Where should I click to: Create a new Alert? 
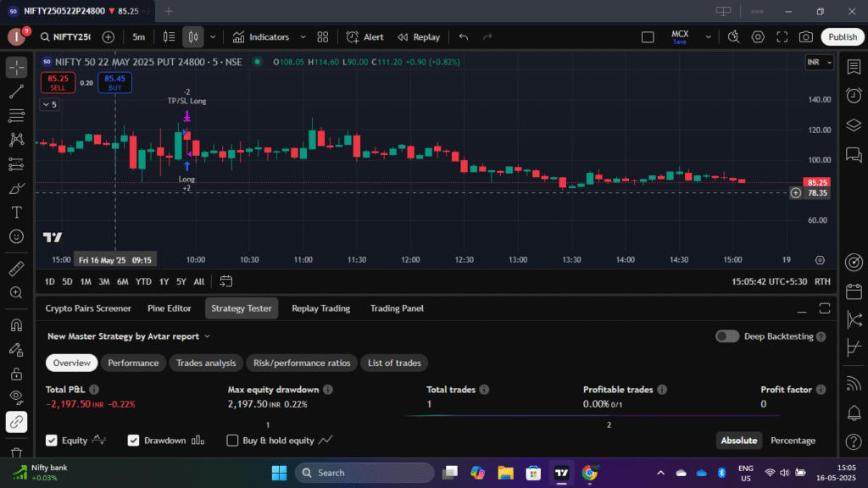click(x=364, y=37)
